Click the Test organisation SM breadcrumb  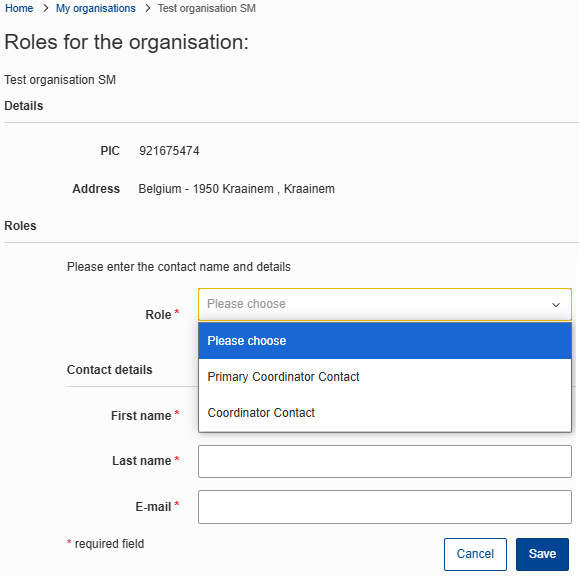pyautogui.click(x=206, y=8)
